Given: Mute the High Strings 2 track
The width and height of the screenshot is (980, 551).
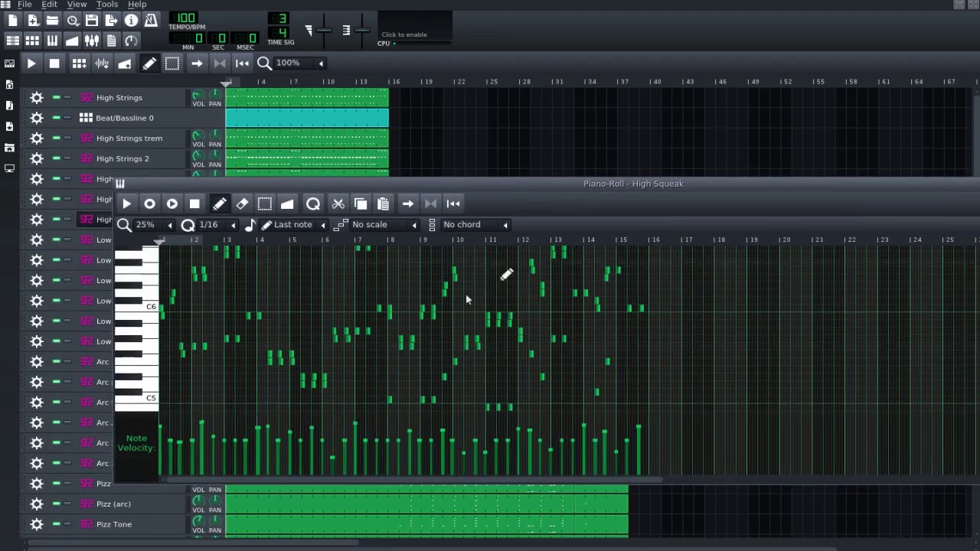Looking at the screenshot, I should (56, 158).
